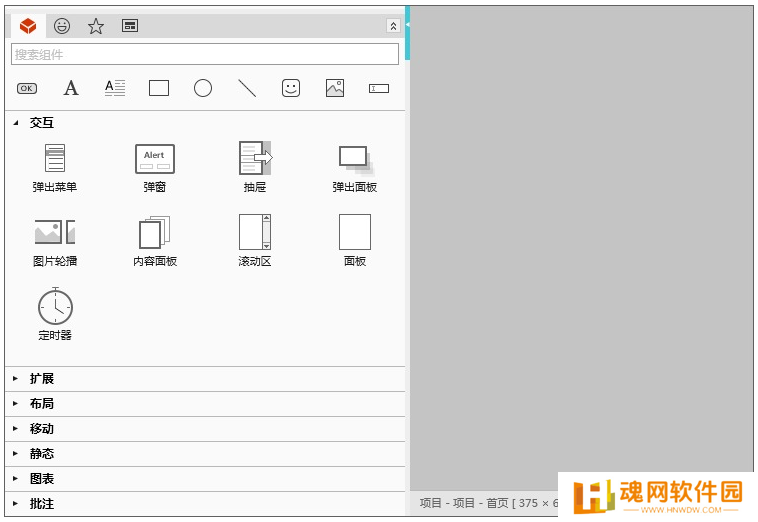Focus the 搜索组件 search field

(205, 54)
